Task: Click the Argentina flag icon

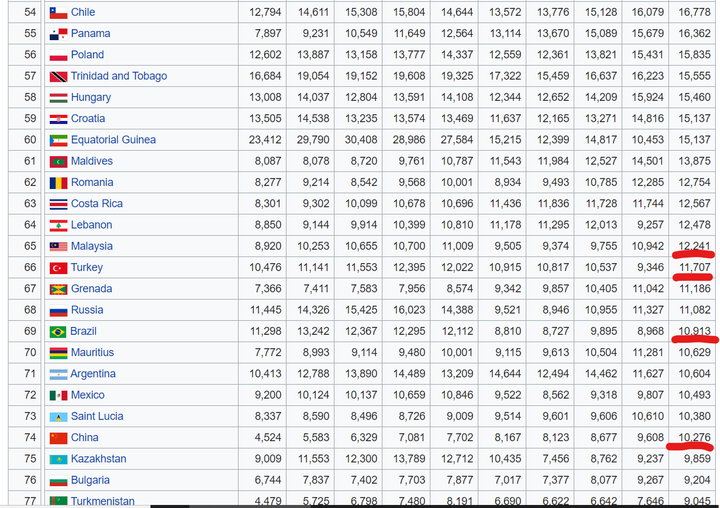Action: click(58, 374)
